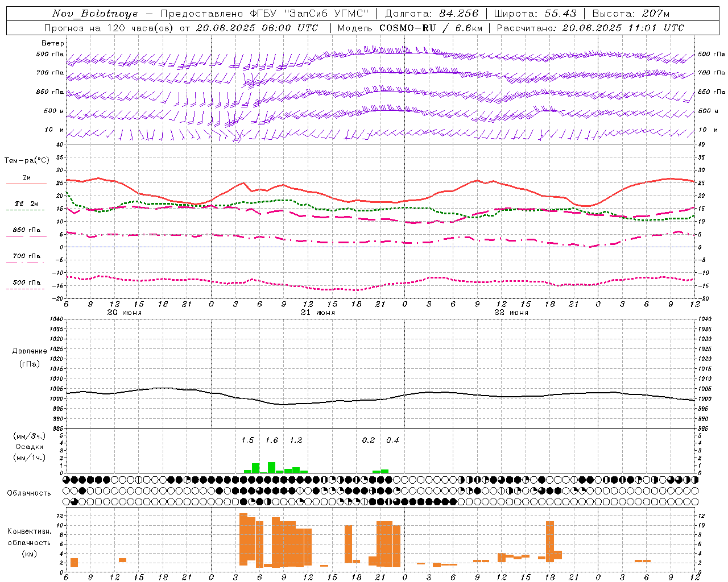This screenshot has height=582, width=728.
Task: Click the '22 июня' date label
Action: [x=511, y=313]
